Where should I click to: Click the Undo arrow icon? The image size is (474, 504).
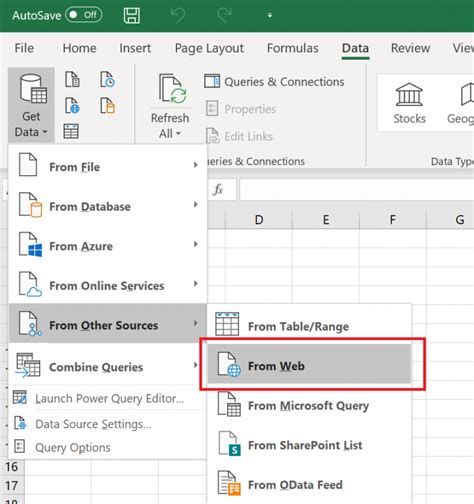click(178, 15)
